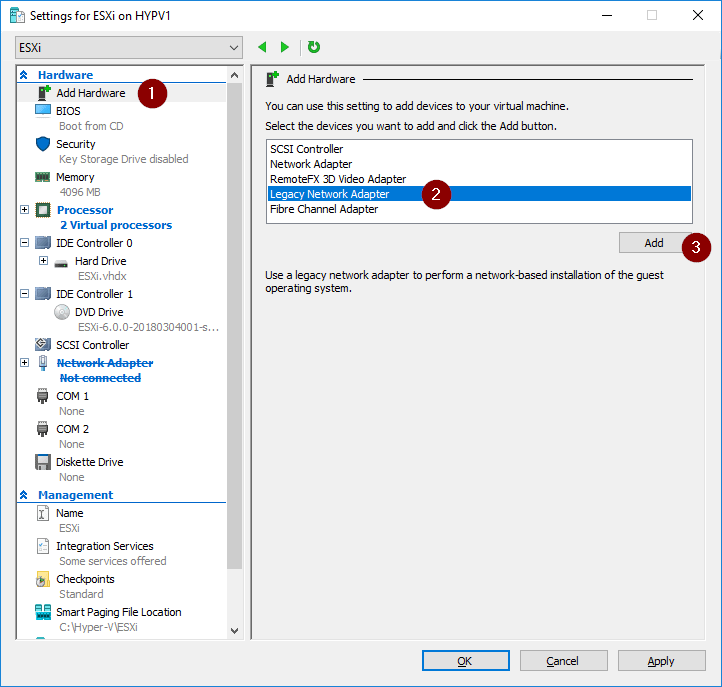This screenshot has height=687, width=722.
Task: Select the struck-through Network Adapter label
Action: (x=105, y=363)
